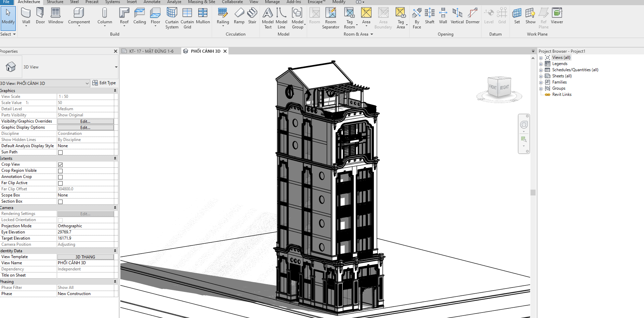Click the 3D THANG view template button

(86, 257)
